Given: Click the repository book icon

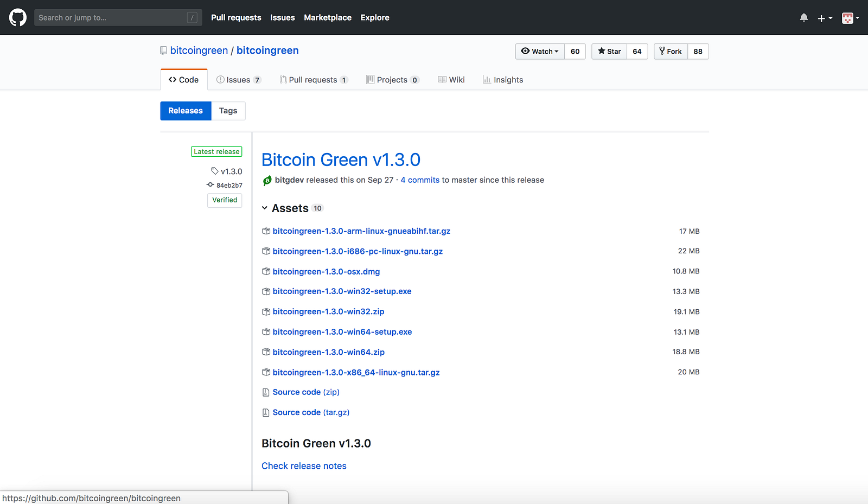Looking at the screenshot, I should [163, 50].
